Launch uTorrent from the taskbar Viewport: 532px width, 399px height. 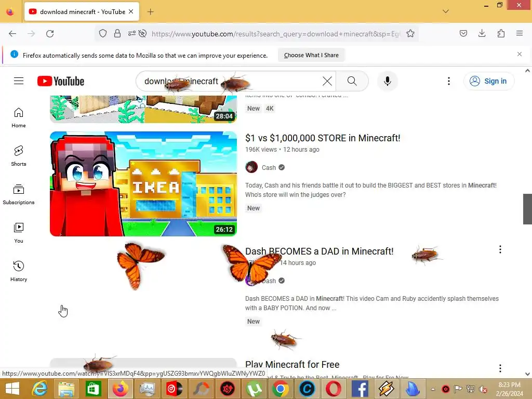click(x=254, y=389)
